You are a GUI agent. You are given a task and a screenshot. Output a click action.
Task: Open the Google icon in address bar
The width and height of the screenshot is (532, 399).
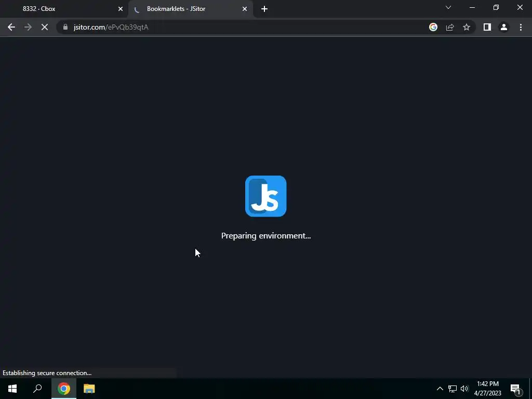click(x=433, y=27)
